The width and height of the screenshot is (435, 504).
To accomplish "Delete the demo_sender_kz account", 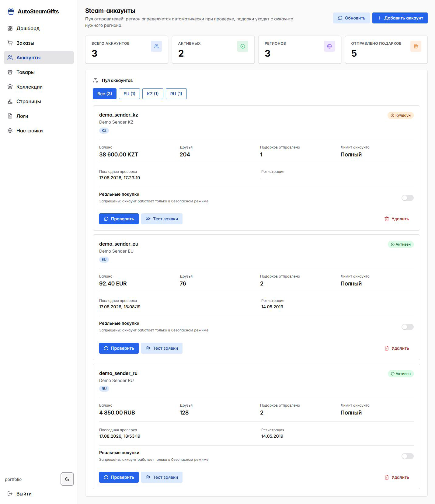I will [x=397, y=219].
